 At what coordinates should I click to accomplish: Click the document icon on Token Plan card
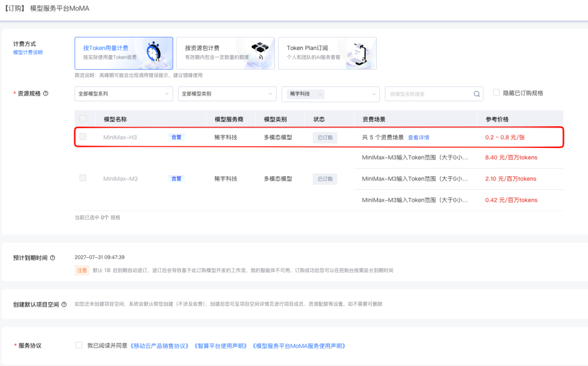point(360,54)
